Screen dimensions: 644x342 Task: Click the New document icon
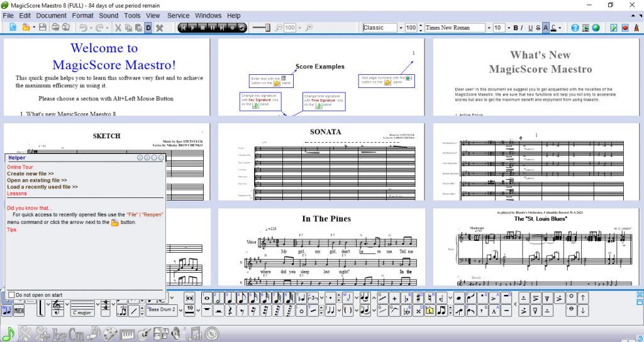coord(13,28)
